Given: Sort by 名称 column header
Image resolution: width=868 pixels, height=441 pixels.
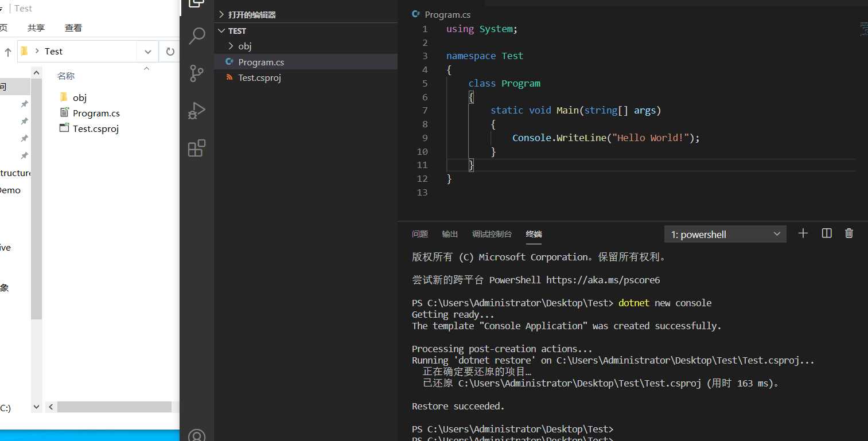Looking at the screenshot, I should 66,76.
